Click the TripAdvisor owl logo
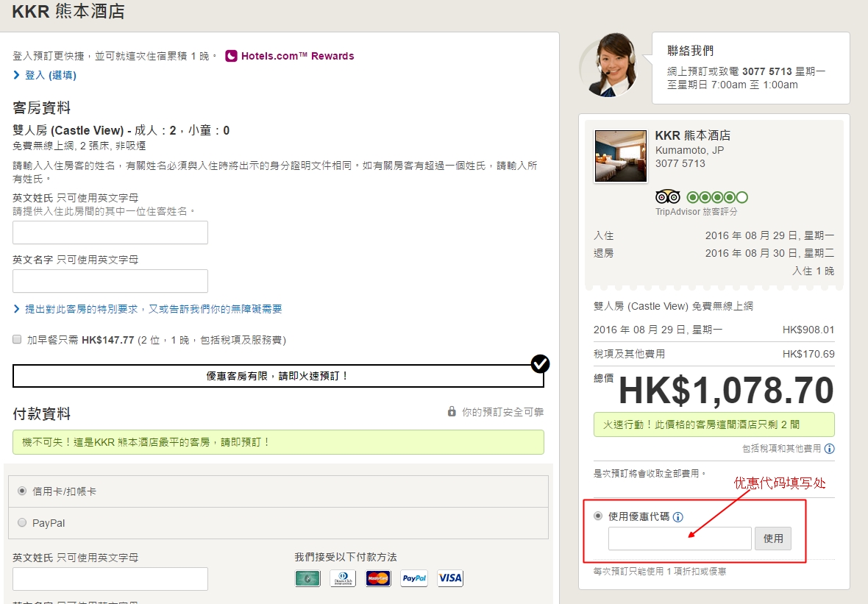The image size is (868, 604). pos(668,196)
